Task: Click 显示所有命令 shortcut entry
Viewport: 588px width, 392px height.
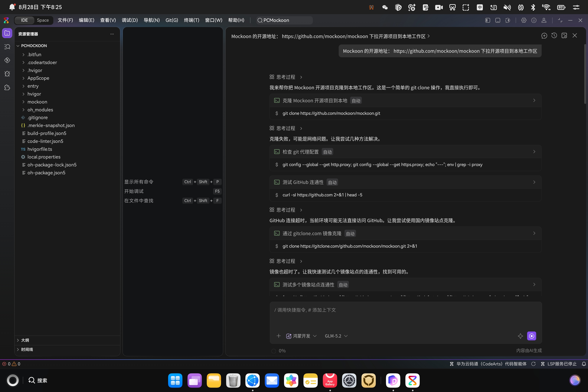Action: 173,182
